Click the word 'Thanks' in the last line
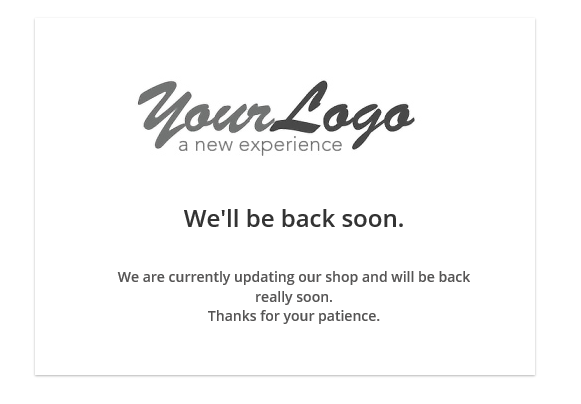This screenshot has width=581, height=404. 232,316
